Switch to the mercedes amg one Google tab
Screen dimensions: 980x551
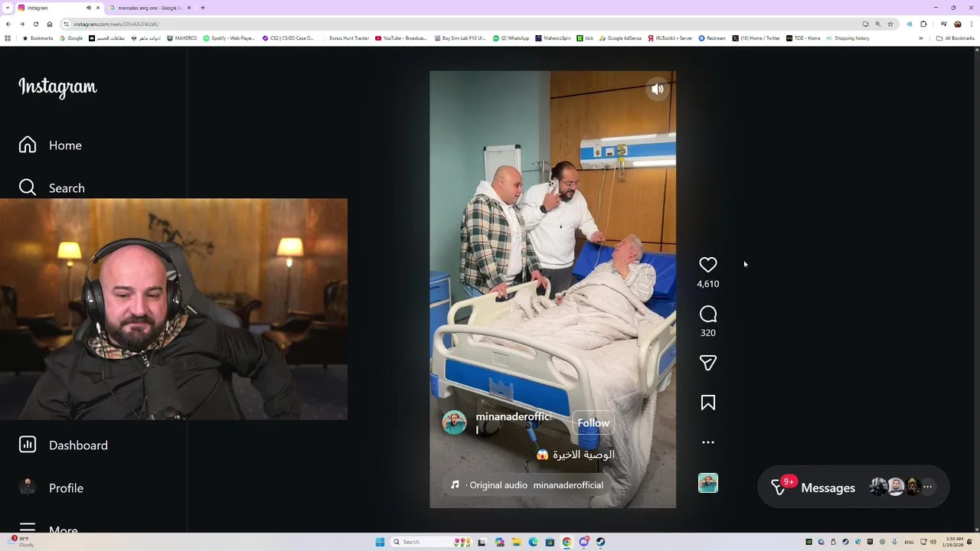(150, 8)
